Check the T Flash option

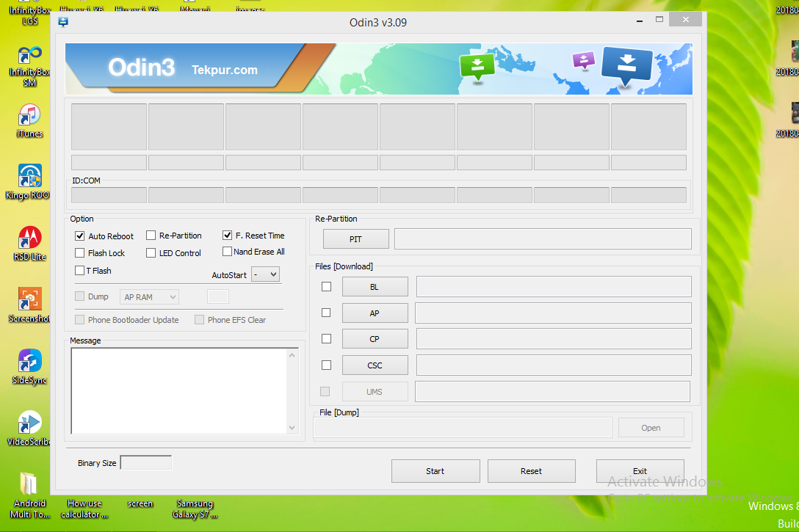coord(79,270)
